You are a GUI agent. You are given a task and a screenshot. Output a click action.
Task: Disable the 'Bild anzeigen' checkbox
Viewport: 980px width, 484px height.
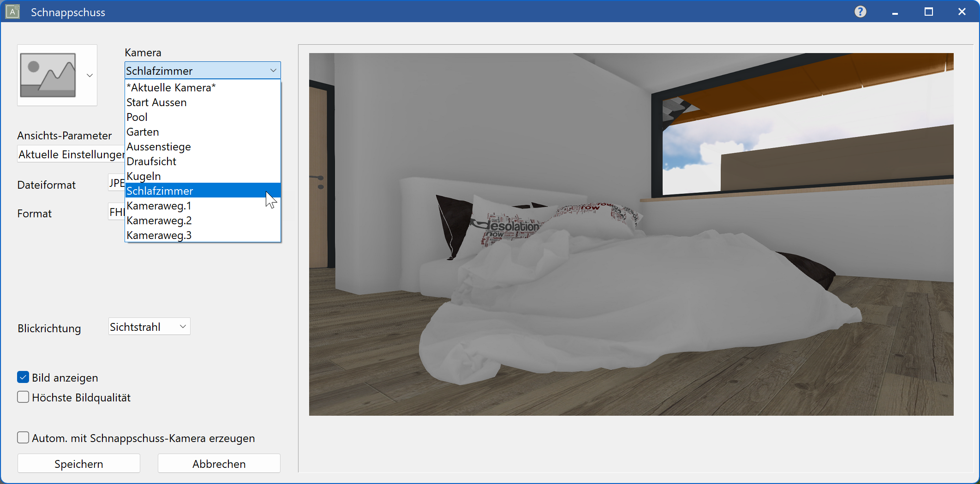coord(23,377)
